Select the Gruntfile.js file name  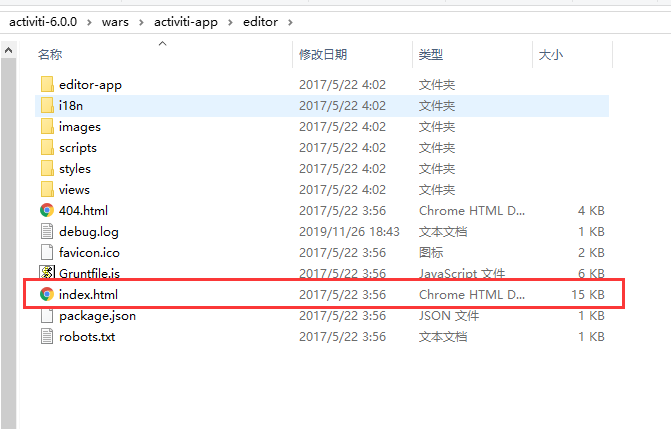tap(89, 273)
